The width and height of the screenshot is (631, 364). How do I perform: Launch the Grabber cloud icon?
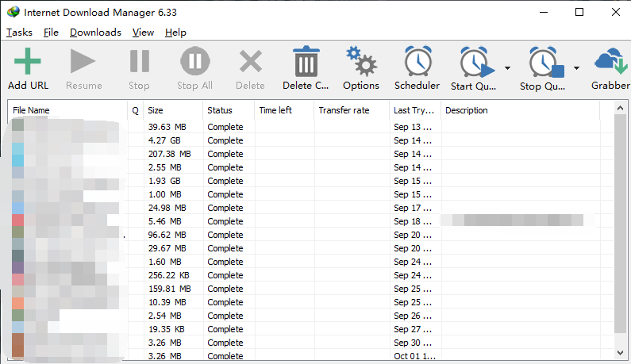click(x=610, y=62)
